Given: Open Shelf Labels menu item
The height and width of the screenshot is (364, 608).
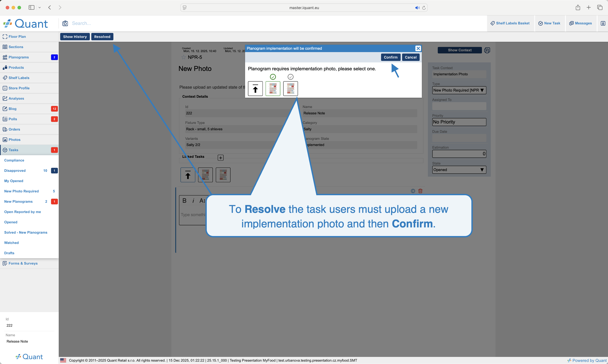Looking at the screenshot, I should pos(29,78).
